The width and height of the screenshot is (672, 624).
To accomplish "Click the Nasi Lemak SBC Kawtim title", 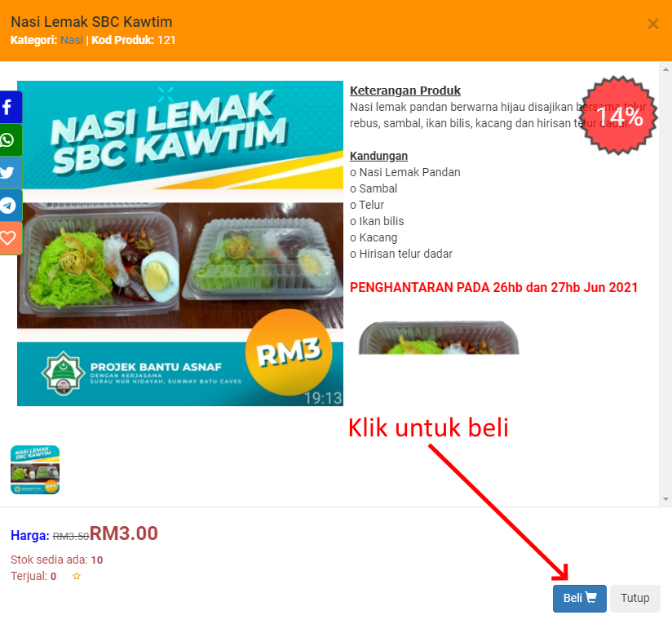I will tap(91, 22).
